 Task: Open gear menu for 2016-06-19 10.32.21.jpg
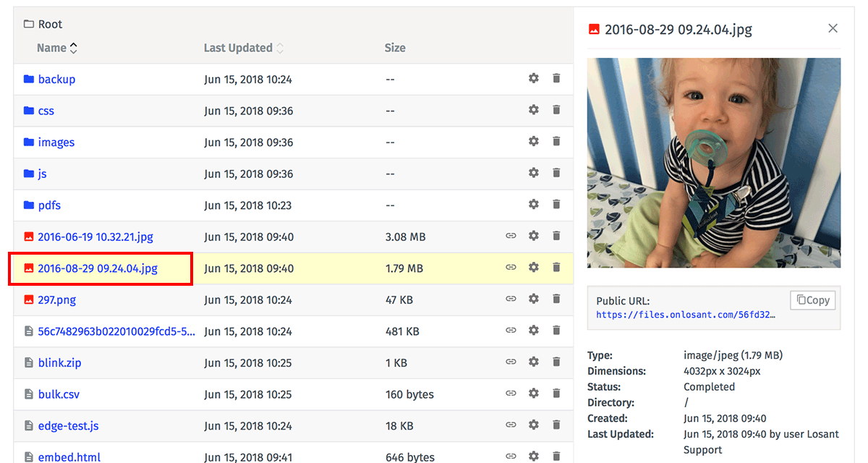pos(534,236)
